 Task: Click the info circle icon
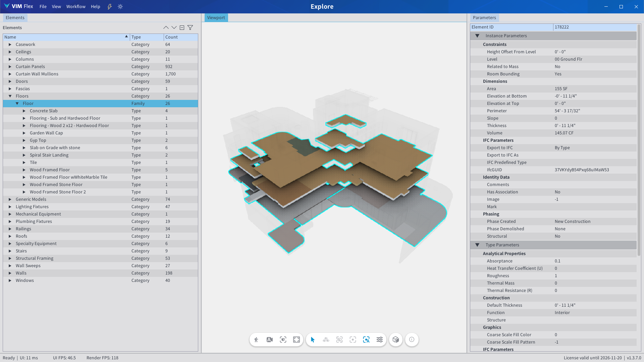[x=412, y=340]
